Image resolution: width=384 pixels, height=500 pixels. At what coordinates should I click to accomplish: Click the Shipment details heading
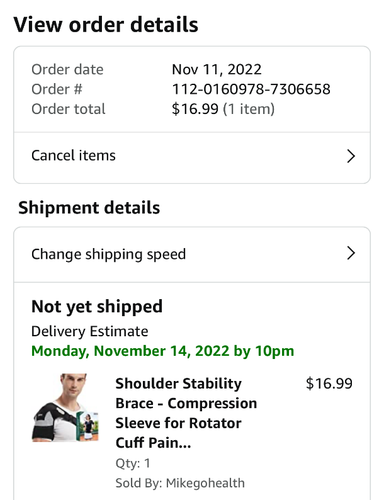click(x=89, y=208)
